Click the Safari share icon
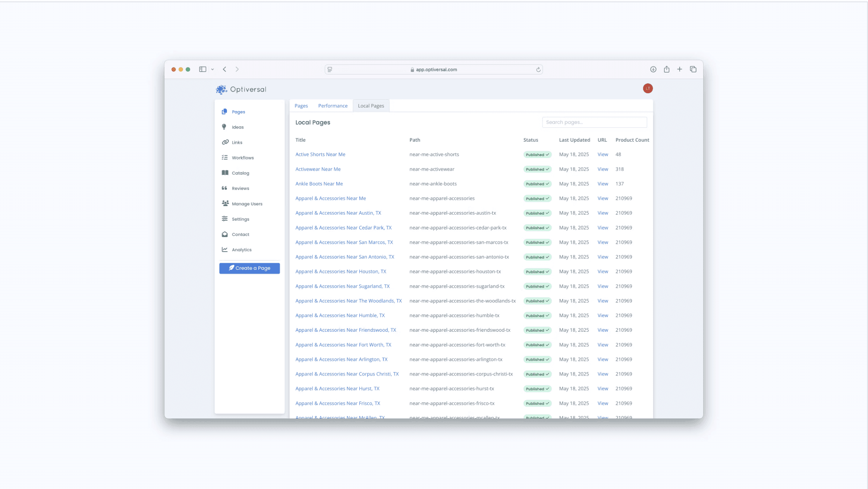 click(667, 69)
